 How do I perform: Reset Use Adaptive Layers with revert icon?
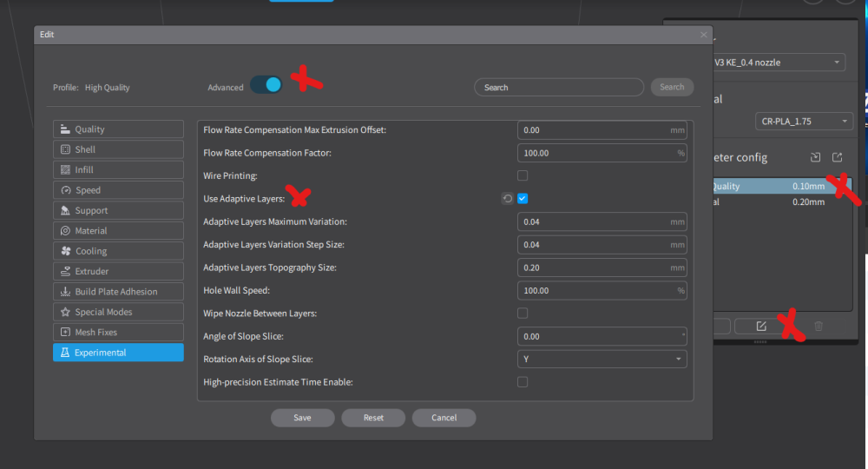click(x=507, y=198)
